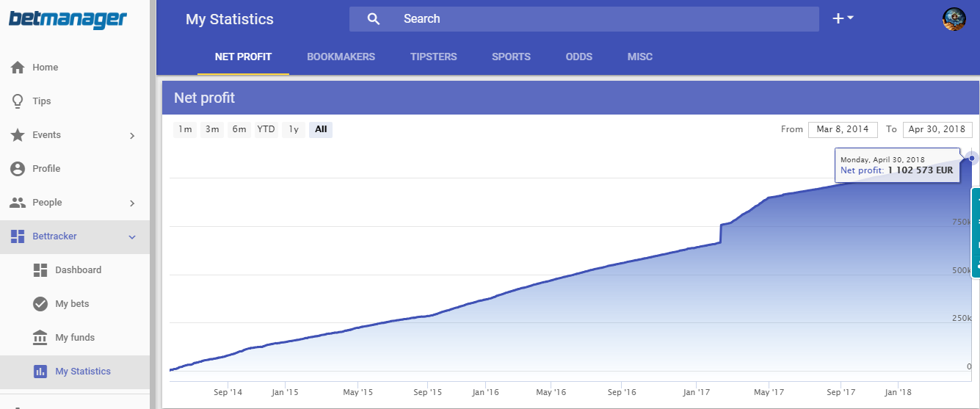Click the teal side panel tab
The height and width of the screenshot is (409, 980).
coord(976,233)
